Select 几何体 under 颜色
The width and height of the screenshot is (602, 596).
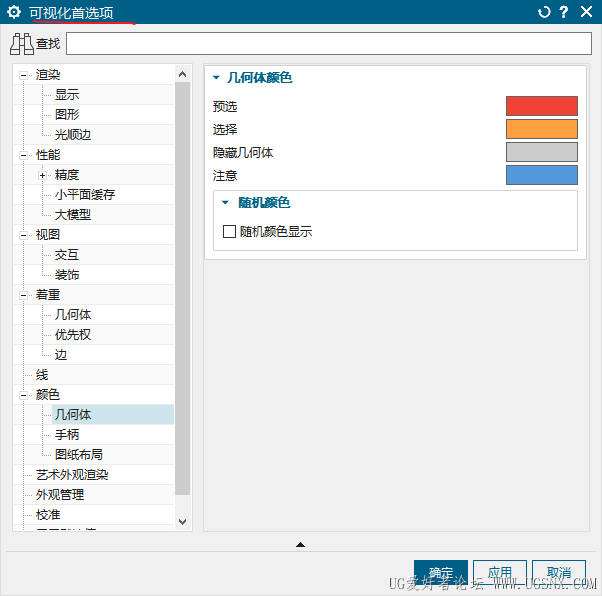(x=73, y=415)
